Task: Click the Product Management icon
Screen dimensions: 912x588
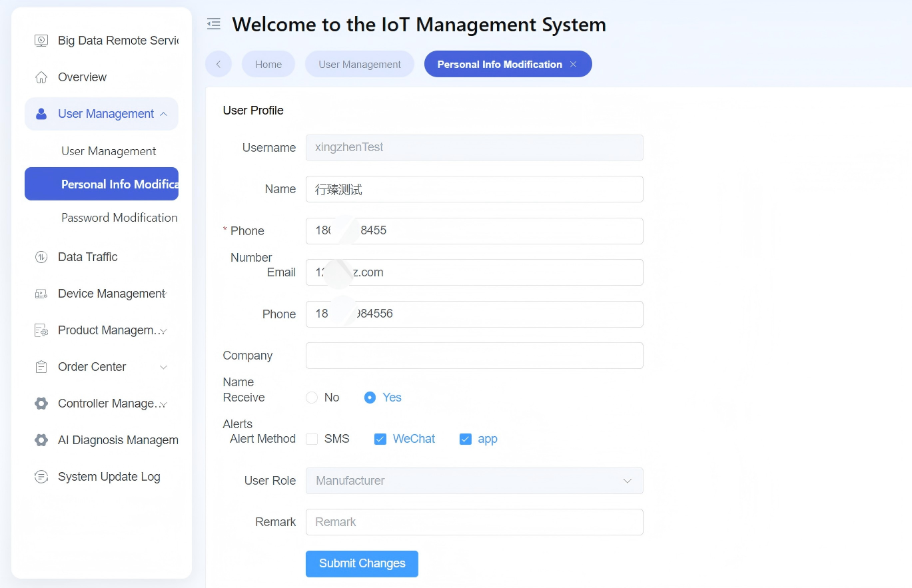Action: [x=41, y=330]
